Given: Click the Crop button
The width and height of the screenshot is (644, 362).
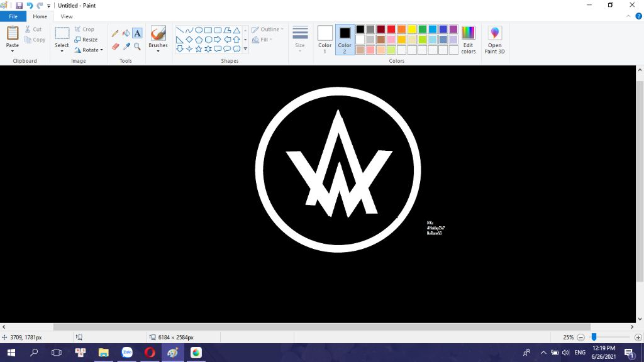Looking at the screenshot, I should tap(85, 29).
